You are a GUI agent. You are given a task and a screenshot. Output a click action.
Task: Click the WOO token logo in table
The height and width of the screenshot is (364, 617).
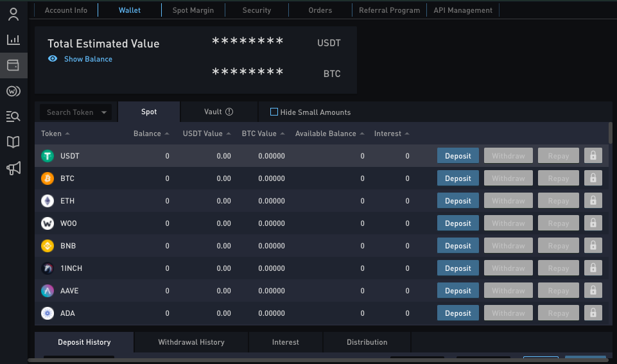[x=48, y=223]
